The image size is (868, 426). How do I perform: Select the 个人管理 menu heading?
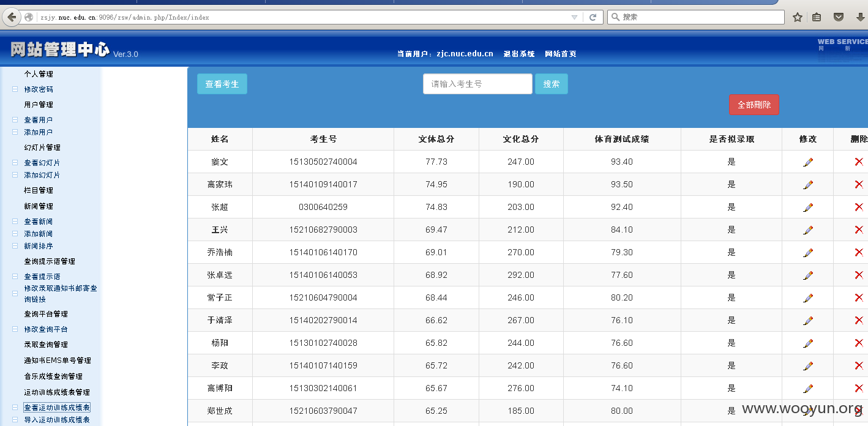pos(39,74)
